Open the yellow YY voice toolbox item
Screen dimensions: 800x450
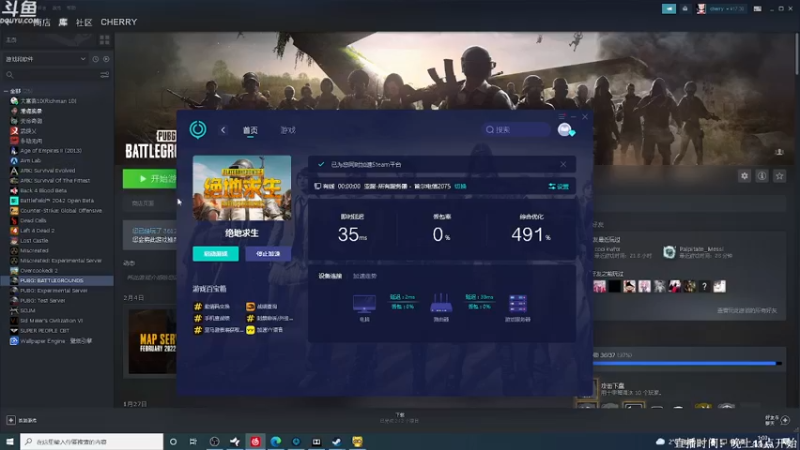click(x=265, y=330)
